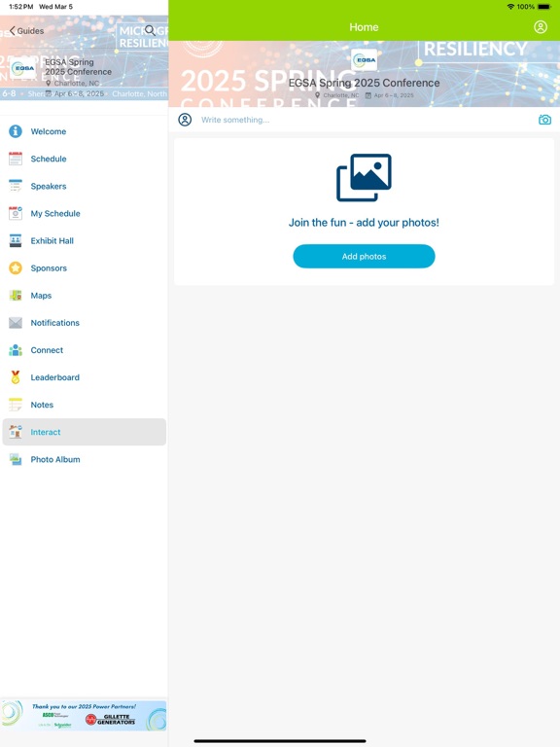Image resolution: width=560 pixels, height=747 pixels.
Task: Tap the user avatar beside Write something
Action: pyautogui.click(x=185, y=120)
